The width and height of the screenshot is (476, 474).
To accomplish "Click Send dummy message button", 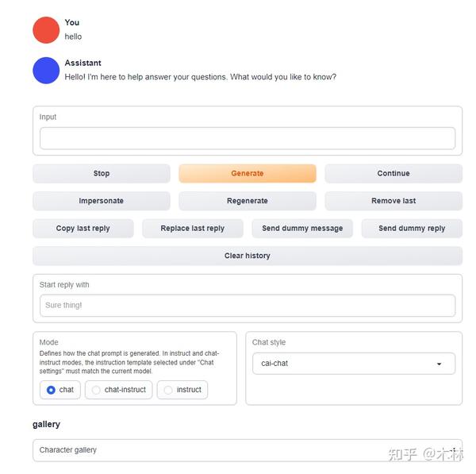I will tap(302, 229).
